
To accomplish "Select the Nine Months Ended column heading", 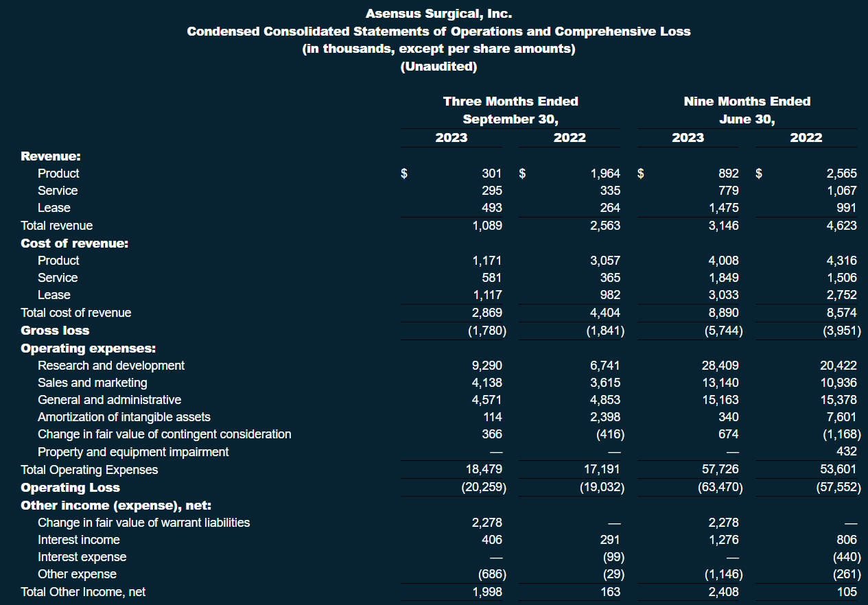I will (747, 102).
